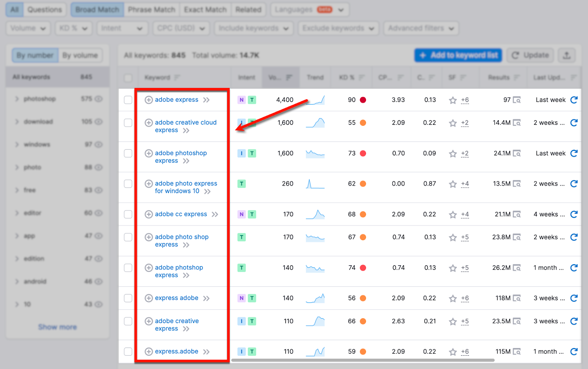
Task: Add 'adobe cc express' via plus icon
Action: pos(148,214)
